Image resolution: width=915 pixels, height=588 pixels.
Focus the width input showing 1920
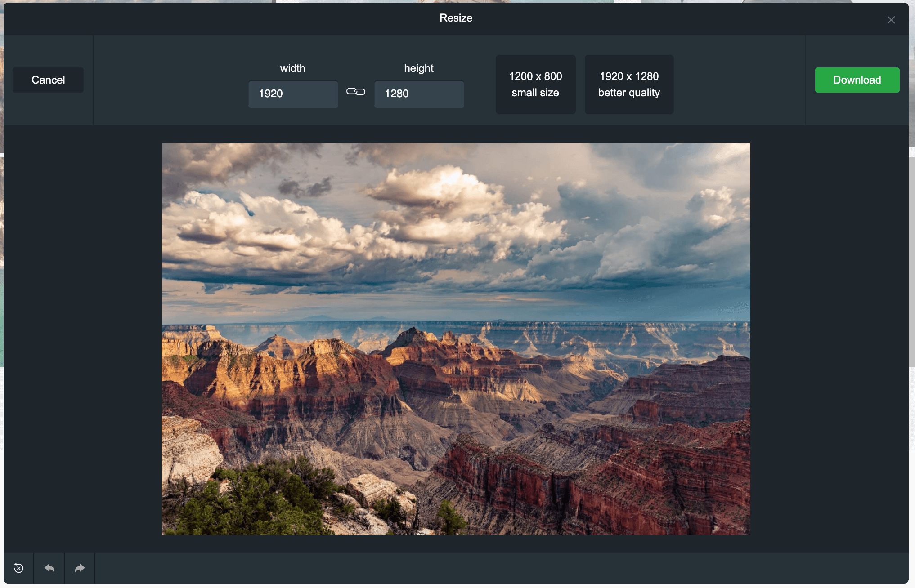pos(293,94)
